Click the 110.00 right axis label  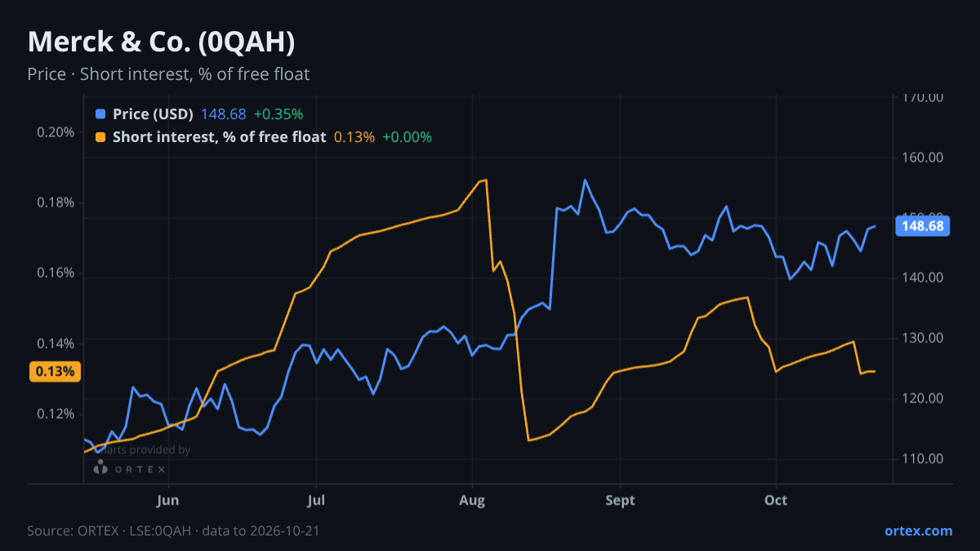[923, 459]
